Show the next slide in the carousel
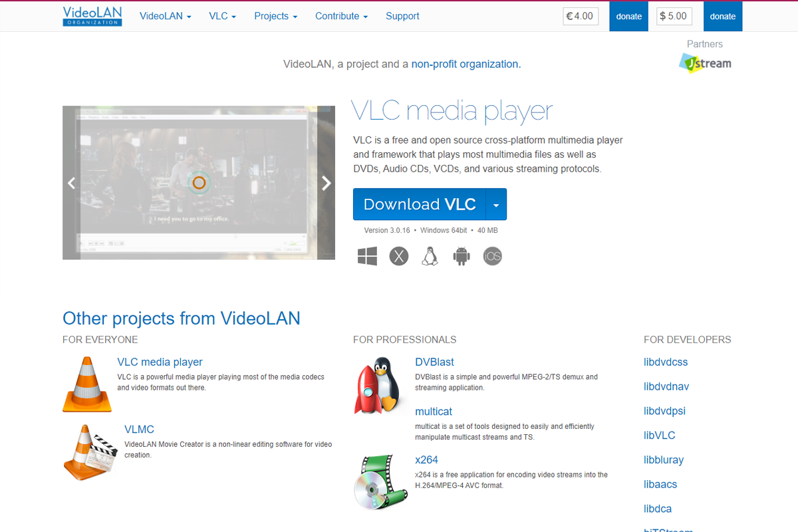The width and height of the screenshot is (798, 532). (x=326, y=183)
